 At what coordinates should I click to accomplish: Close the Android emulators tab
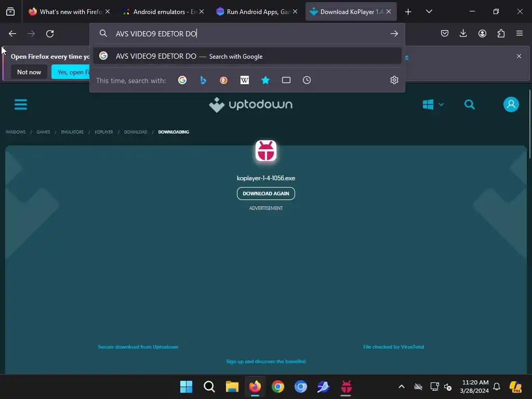[202, 11]
